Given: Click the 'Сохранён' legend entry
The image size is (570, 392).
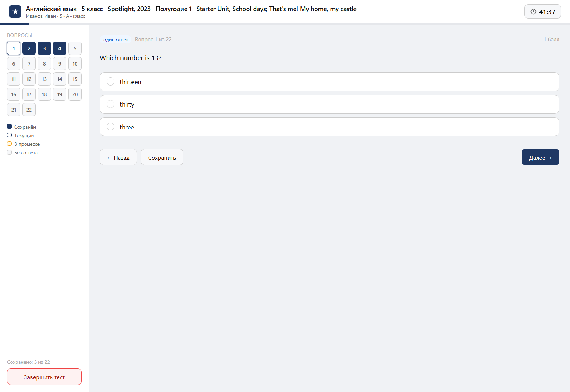Looking at the screenshot, I should (21, 127).
